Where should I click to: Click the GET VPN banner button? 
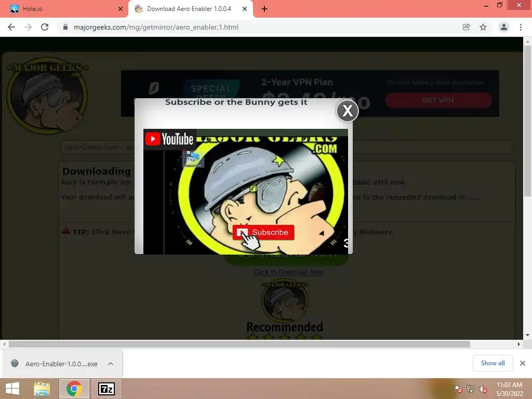pyautogui.click(x=438, y=100)
